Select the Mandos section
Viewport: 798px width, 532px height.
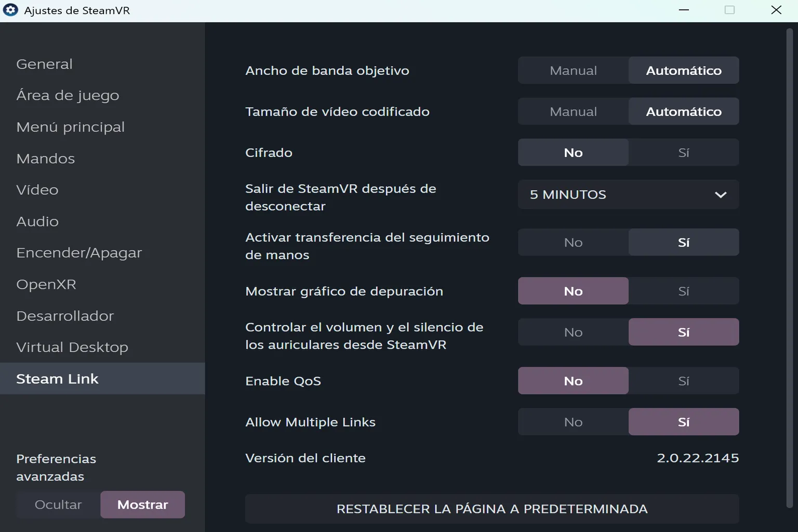(x=102, y=158)
